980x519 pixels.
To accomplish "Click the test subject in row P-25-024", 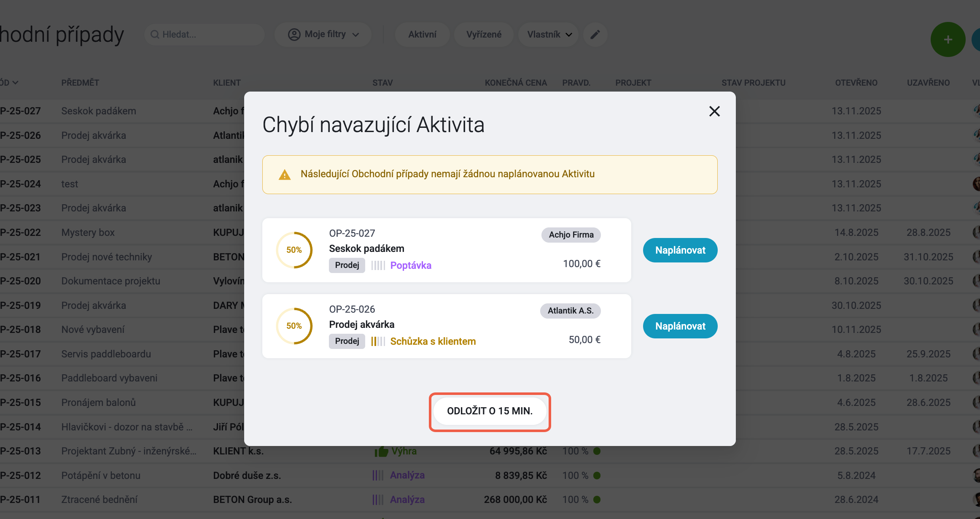I will [x=70, y=184].
